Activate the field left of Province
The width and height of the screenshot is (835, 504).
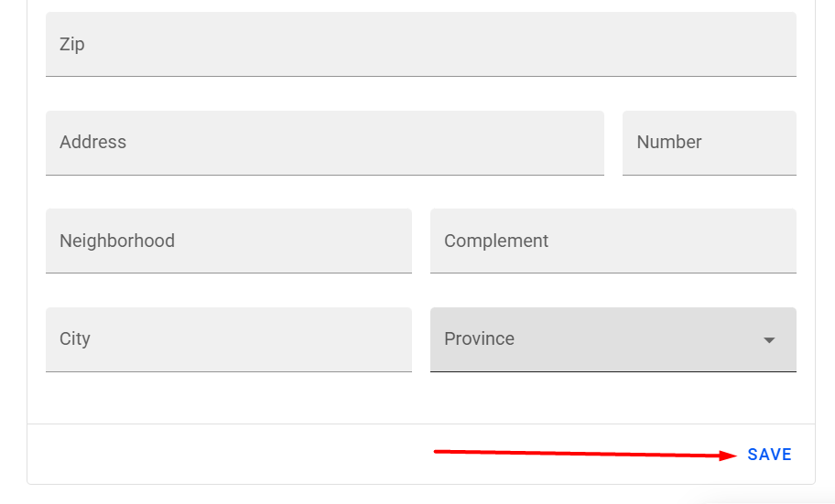point(229,339)
